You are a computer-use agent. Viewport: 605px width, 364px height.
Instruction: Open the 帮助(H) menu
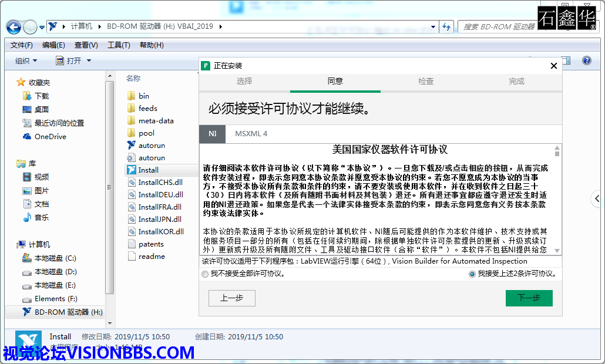152,45
